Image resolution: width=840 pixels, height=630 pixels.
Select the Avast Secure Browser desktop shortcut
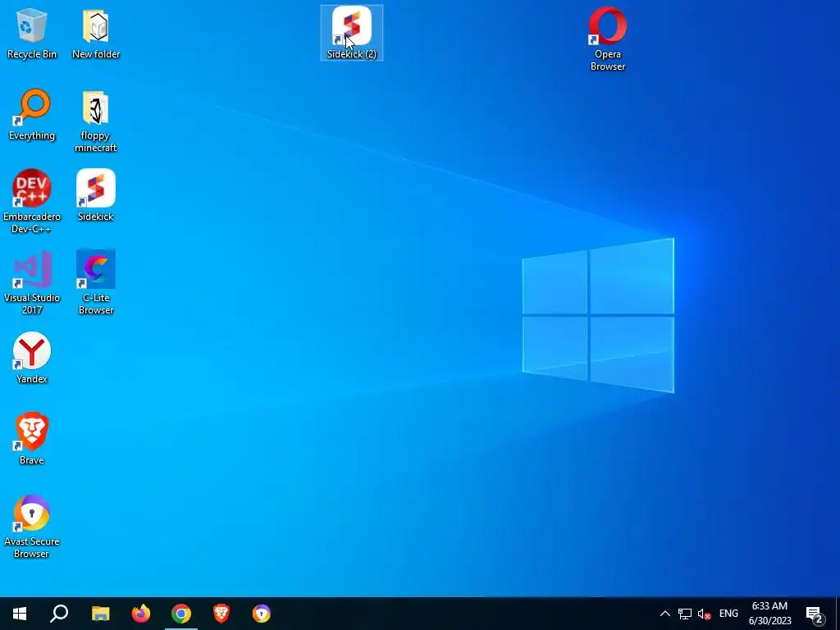[x=32, y=527]
